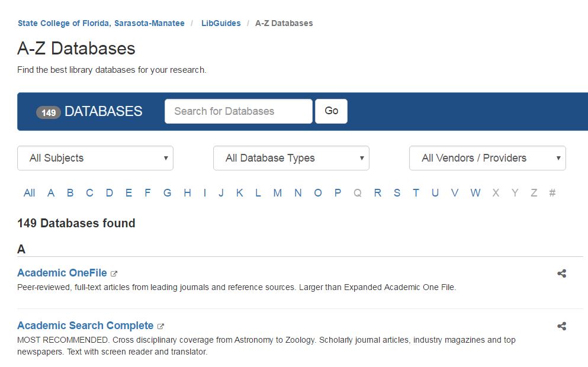Filter databases starting with letter B
Screen dimensions: 588x367
pos(70,193)
